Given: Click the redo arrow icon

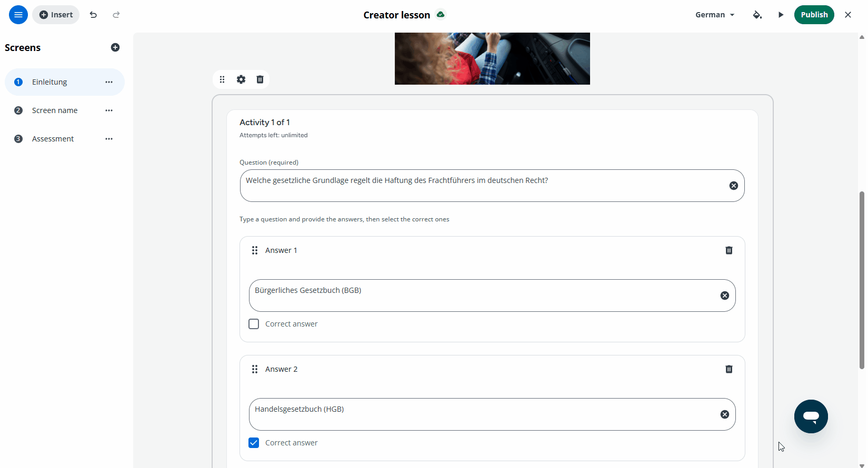Looking at the screenshot, I should click(x=116, y=15).
